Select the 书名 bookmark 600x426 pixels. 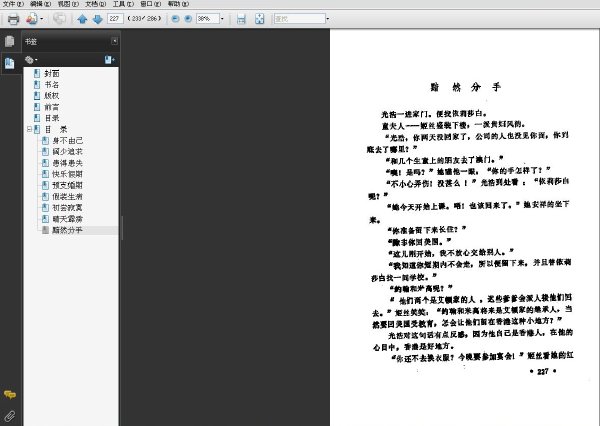coord(52,85)
